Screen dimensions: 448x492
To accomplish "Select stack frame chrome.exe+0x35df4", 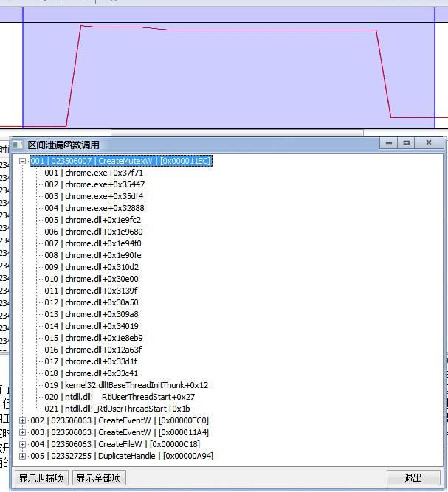I will tap(94, 196).
